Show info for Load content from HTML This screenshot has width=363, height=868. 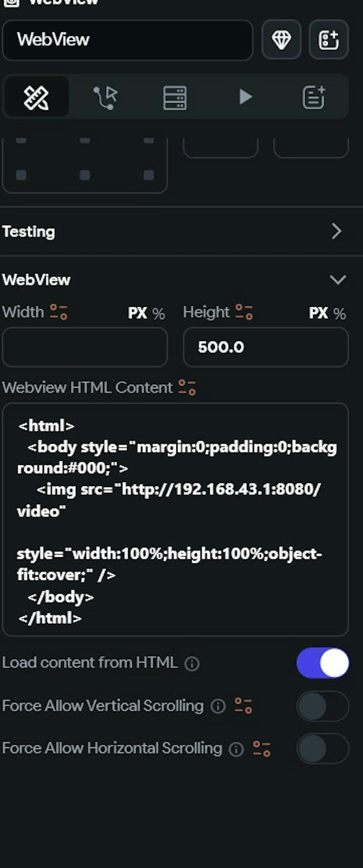click(192, 664)
